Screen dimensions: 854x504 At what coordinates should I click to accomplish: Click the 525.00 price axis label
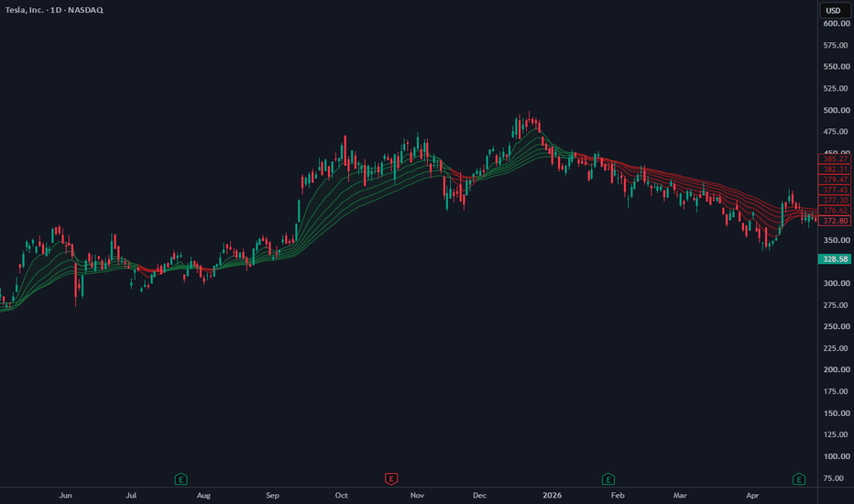point(836,88)
